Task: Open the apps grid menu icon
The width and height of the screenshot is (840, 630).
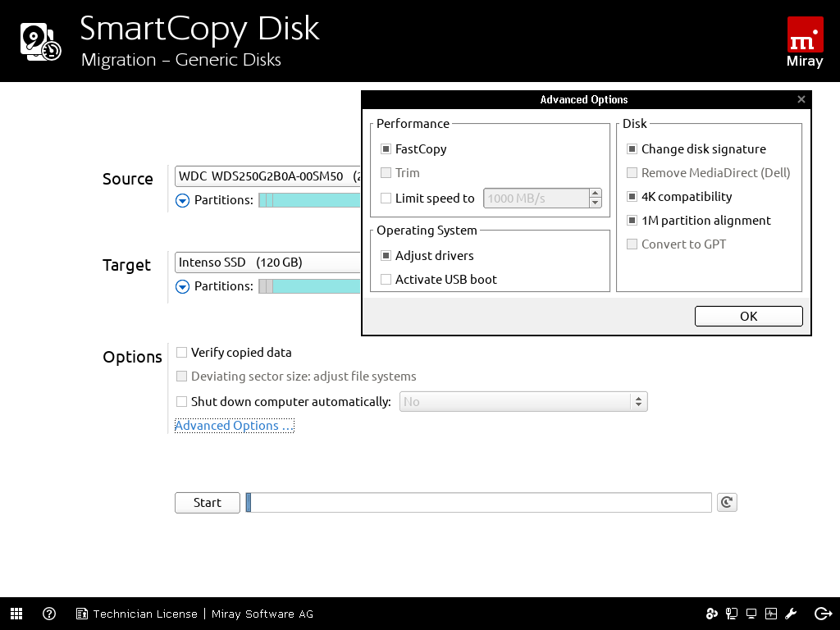Action: pos(16,614)
